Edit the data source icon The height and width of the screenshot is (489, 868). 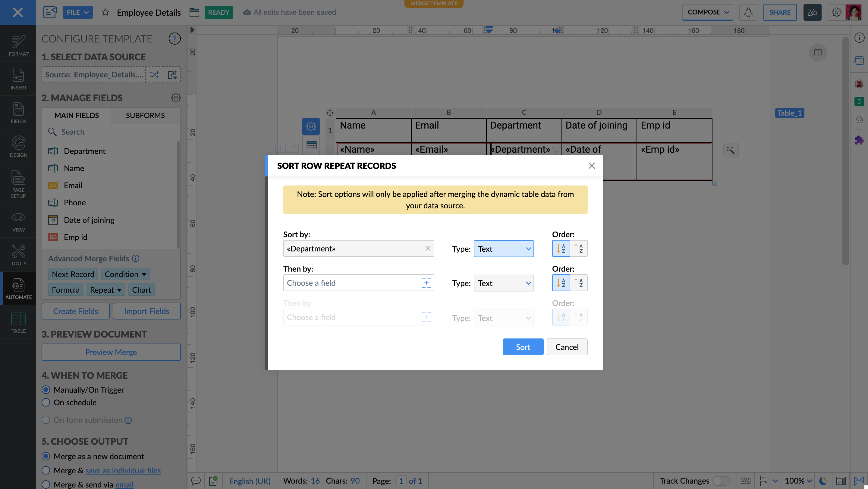coord(172,74)
